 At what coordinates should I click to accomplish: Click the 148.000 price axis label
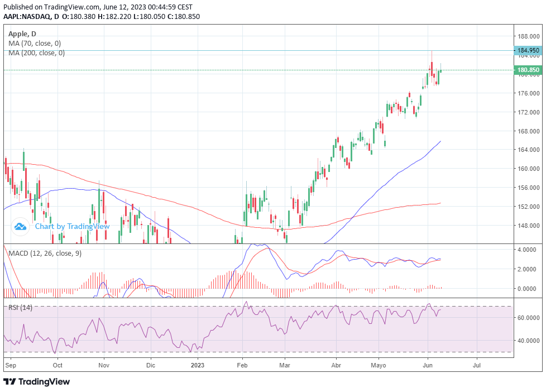[x=529, y=226]
